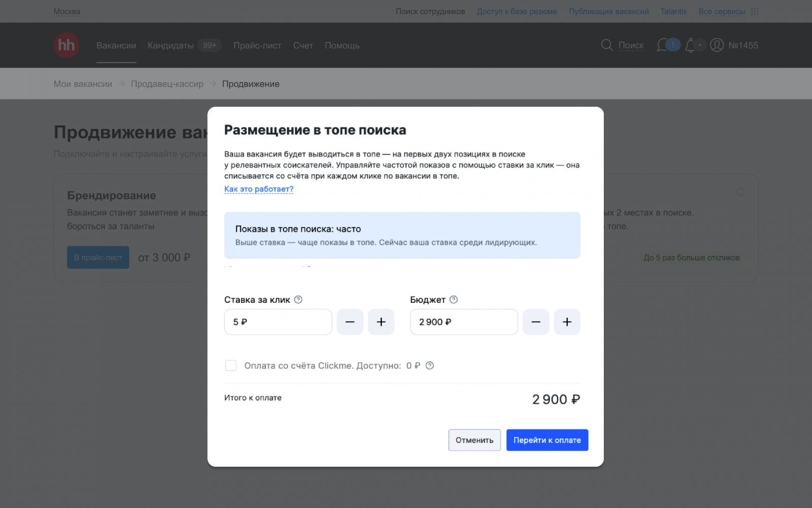Enable Оплата со счёта Clickme checkbox

click(x=231, y=366)
